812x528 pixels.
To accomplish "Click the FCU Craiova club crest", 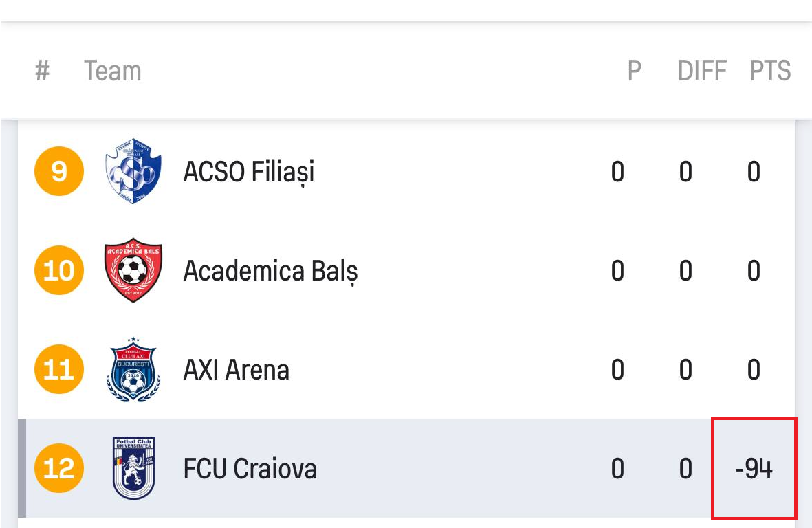I will coord(133,468).
